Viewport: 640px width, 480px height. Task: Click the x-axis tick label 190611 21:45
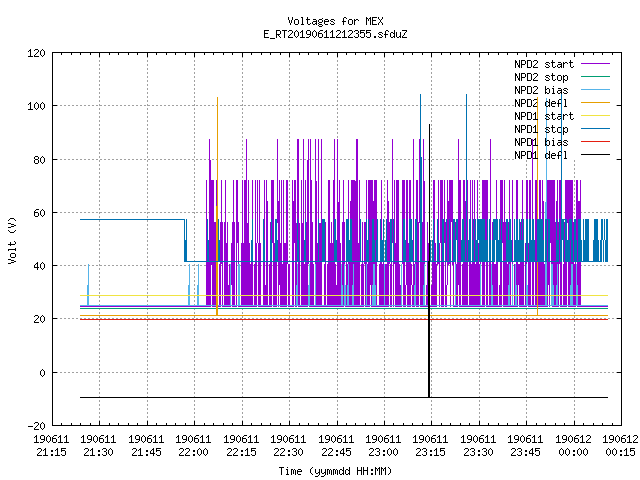tap(146, 446)
